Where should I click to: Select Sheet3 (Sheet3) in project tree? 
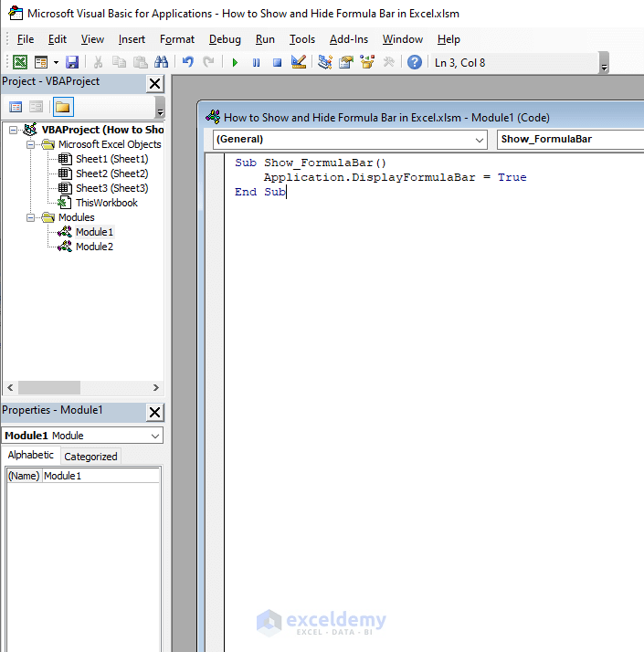click(112, 188)
